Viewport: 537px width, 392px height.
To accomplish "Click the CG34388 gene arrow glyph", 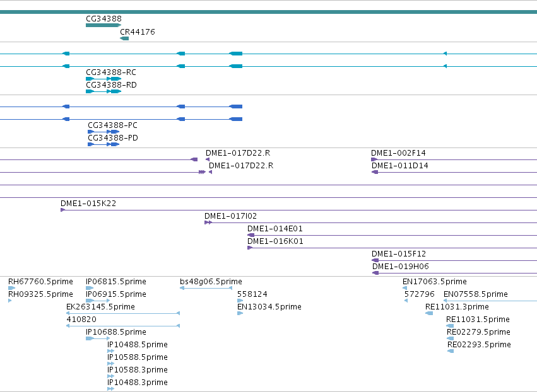I will (x=103, y=25).
